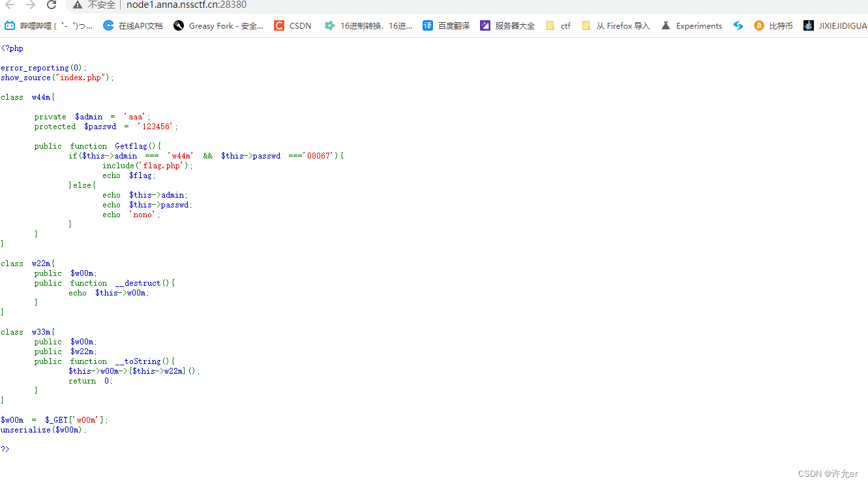This screenshot has width=868, height=484.
Task: Open the 从 Firefox 导入 bookmarks folder
Action: coord(616,26)
